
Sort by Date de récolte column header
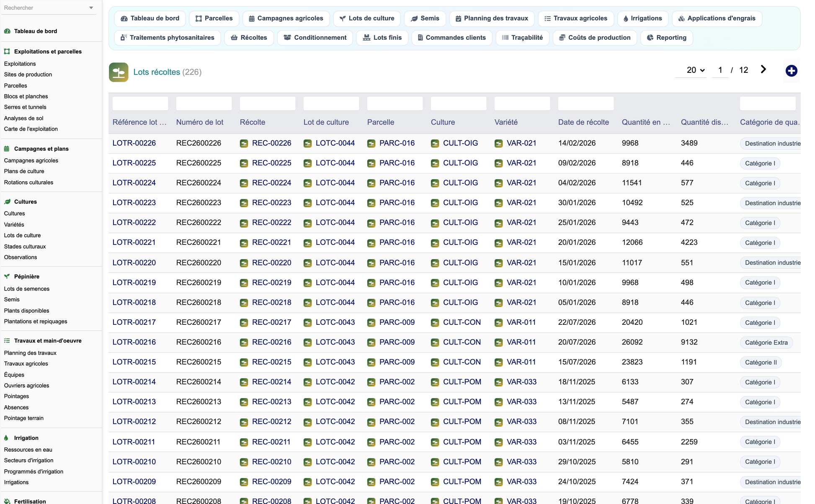click(583, 122)
